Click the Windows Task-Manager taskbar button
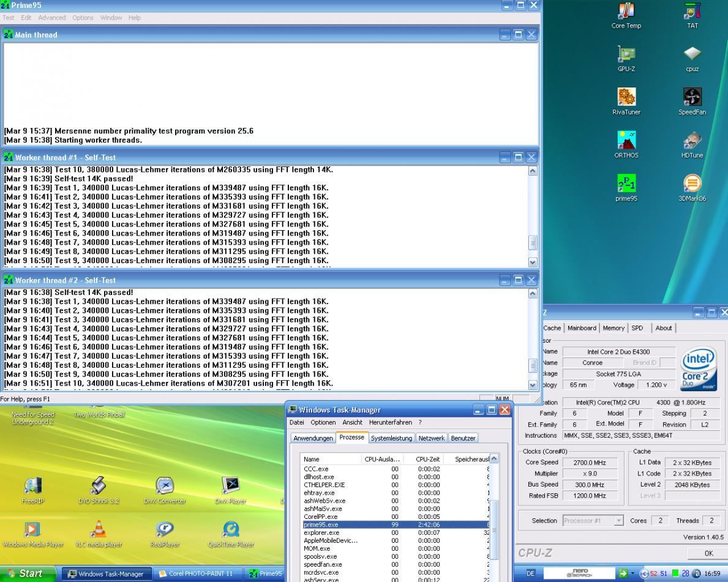Screen dimensions: 728x582 point(107,574)
